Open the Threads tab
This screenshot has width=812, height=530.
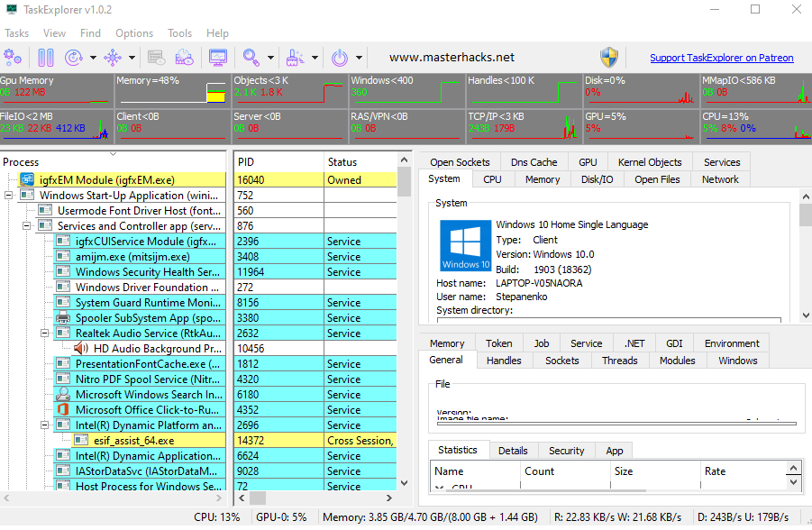coord(619,361)
